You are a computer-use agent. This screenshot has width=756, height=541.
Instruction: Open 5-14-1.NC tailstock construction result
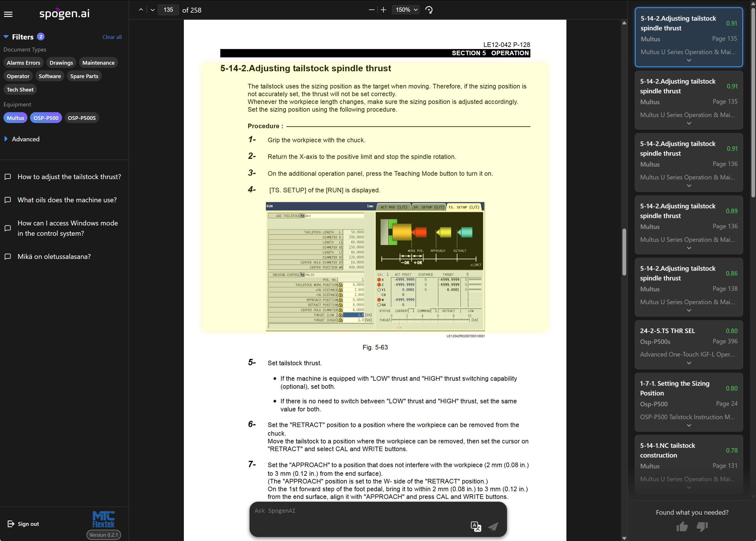pyautogui.click(x=689, y=464)
